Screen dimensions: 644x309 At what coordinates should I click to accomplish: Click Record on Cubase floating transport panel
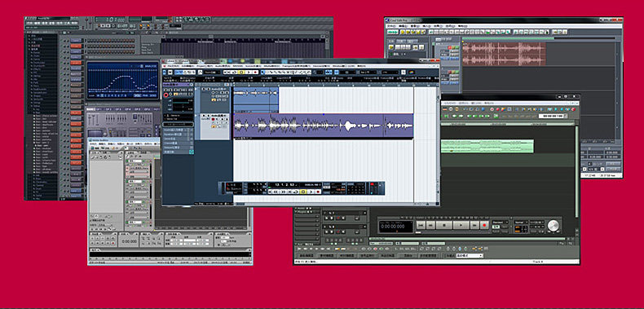pos(318,192)
